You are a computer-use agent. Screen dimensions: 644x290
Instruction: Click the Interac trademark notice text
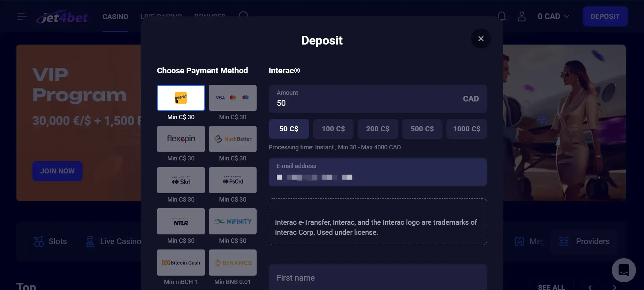point(376,227)
